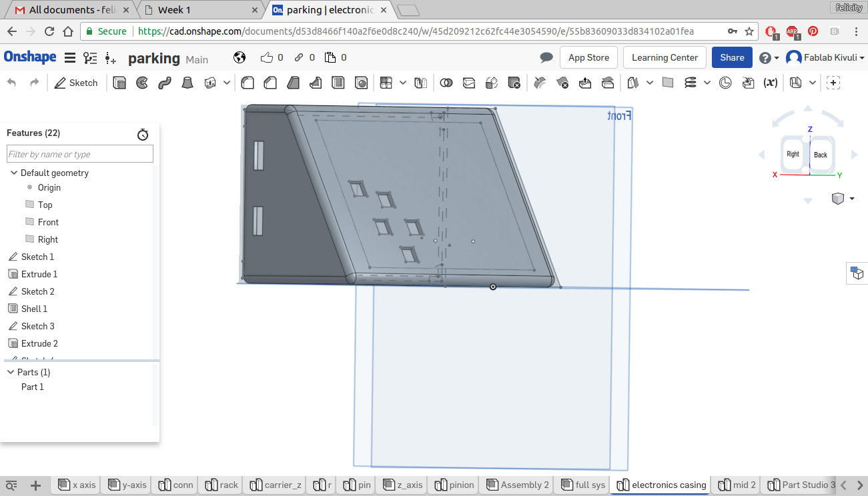The height and width of the screenshot is (496, 868).
Task: Choose the Sweep tool
Action: pyautogui.click(x=165, y=83)
